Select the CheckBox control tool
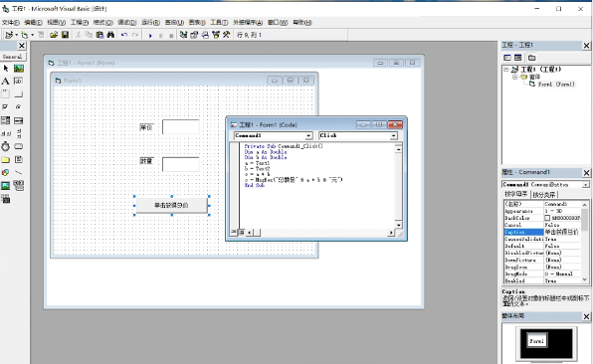 (x=6, y=107)
